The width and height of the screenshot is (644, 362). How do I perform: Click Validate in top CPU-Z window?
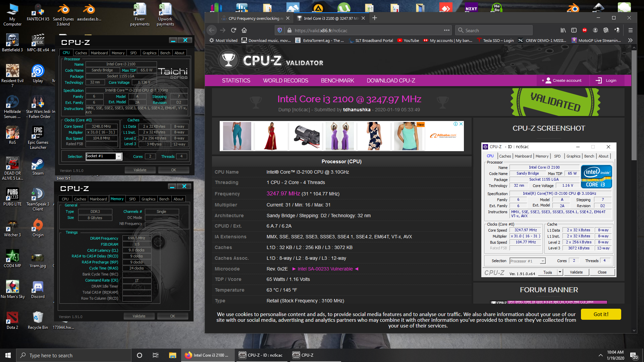[140, 170]
